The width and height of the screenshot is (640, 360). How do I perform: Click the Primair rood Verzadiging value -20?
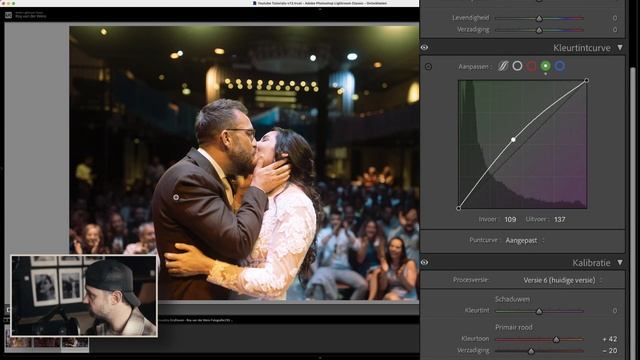610,351
